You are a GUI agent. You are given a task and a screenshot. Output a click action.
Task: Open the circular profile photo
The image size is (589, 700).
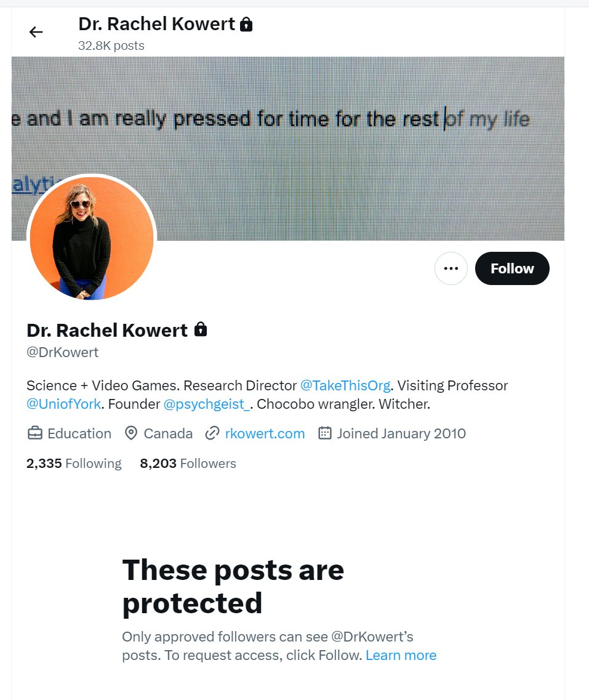(92, 238)
